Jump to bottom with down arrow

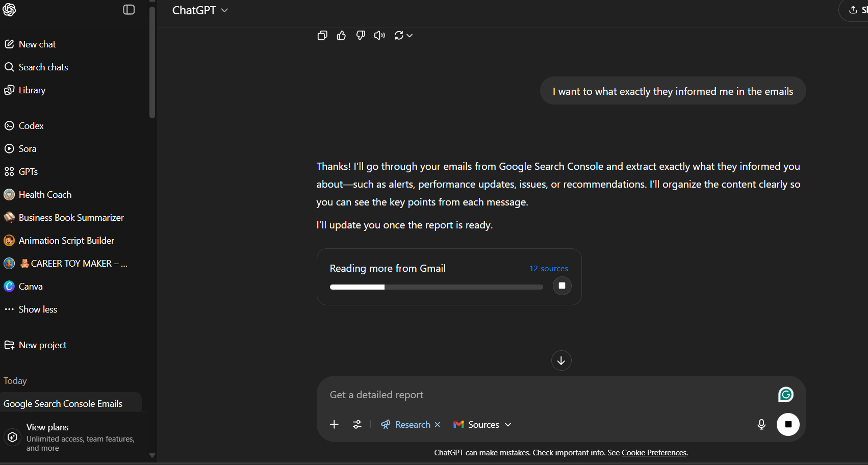(x=561, y=360)
